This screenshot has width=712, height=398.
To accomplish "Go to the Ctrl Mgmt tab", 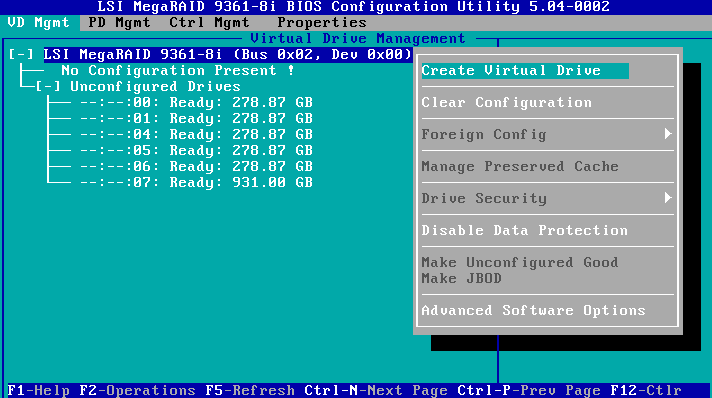I will coord(209,23).
